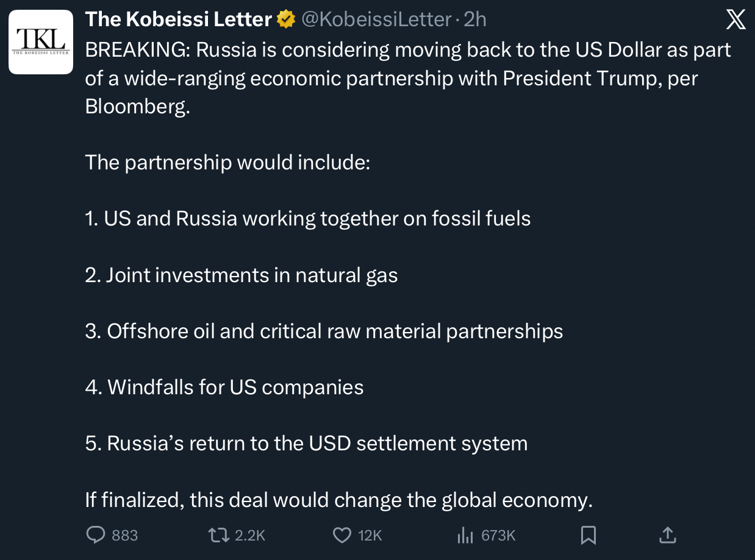Screen dimensions: 755x560
Task: Reply using the speech bubble icon
Action: pos(96,535)
